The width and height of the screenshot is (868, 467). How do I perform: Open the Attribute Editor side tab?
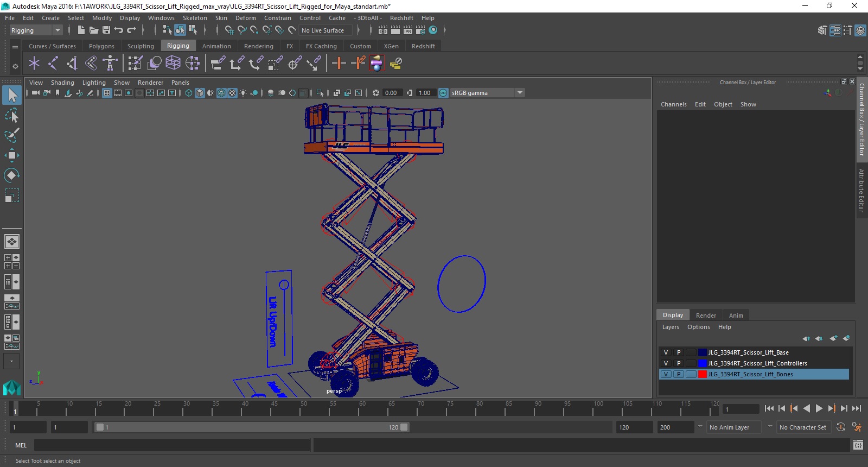861,190
